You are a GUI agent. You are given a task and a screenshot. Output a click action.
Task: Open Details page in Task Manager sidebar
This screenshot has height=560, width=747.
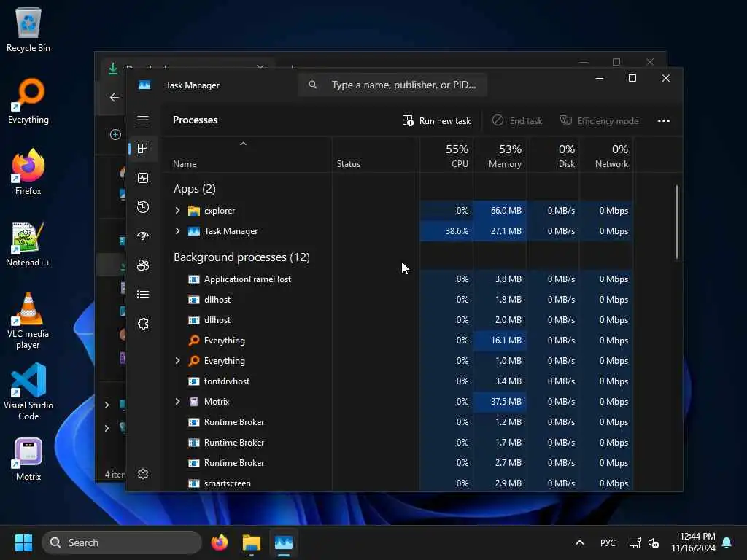click(x=143, y=295)
